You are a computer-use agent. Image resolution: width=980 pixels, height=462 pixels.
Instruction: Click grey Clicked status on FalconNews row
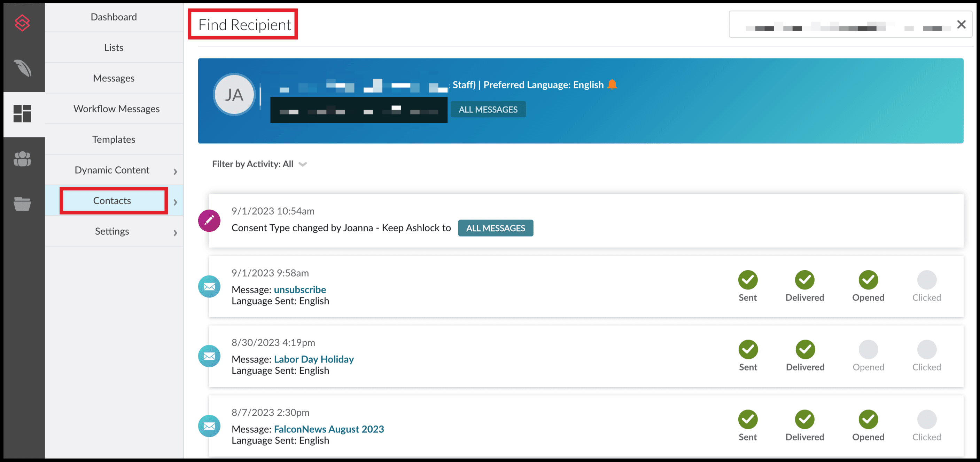click(x=927, y=420)
